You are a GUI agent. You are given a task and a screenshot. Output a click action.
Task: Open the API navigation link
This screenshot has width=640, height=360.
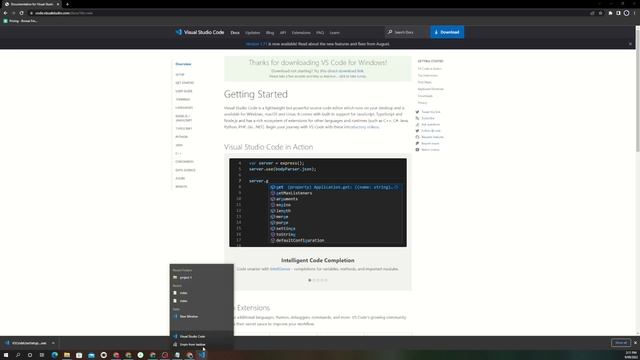[283, 33]
